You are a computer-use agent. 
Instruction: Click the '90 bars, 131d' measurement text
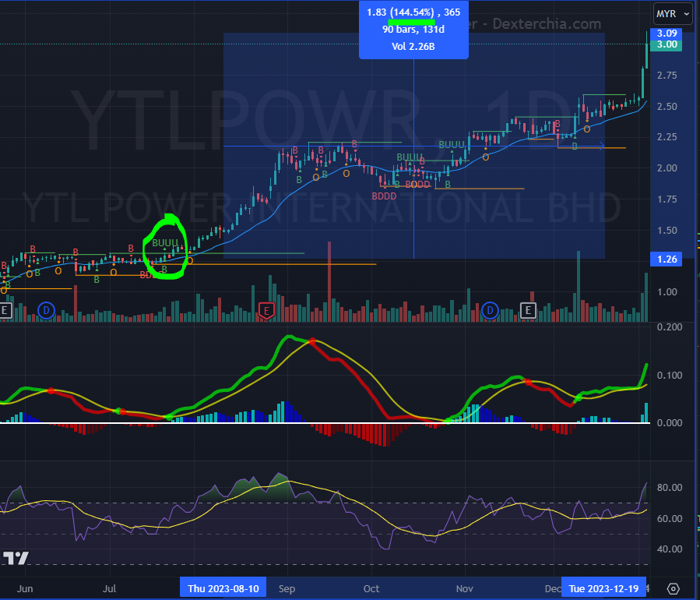[413, 30]
